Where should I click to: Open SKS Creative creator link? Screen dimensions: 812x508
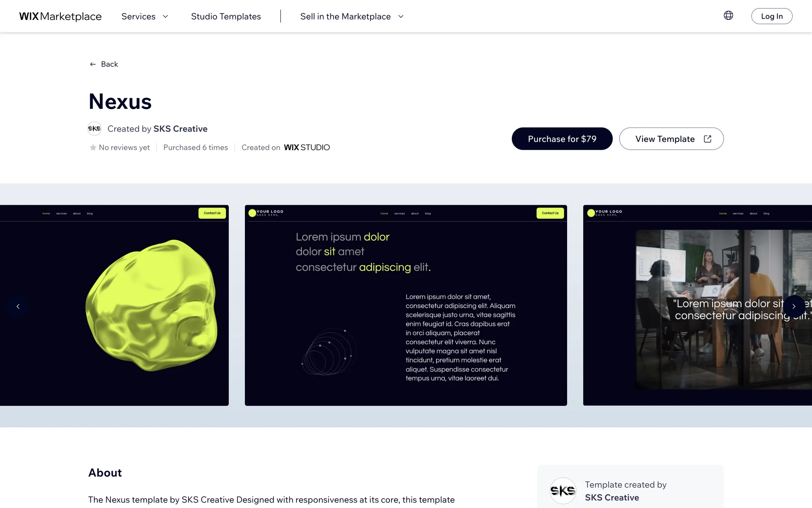[181, 129]
